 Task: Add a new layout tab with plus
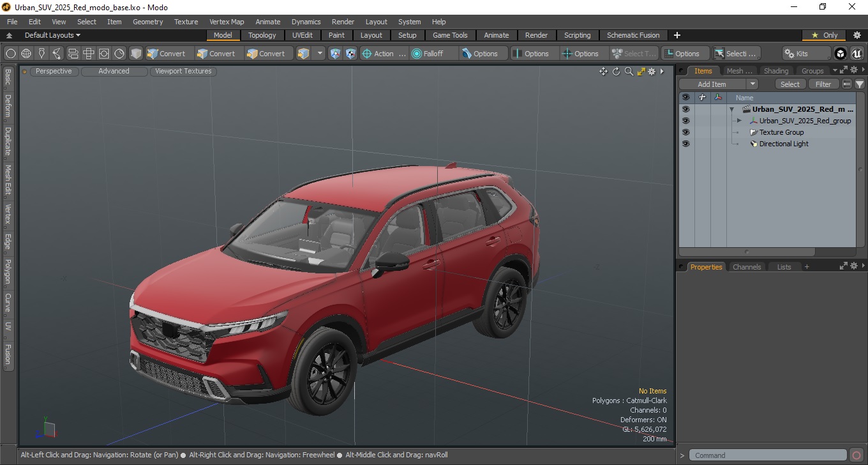(677, 35)
